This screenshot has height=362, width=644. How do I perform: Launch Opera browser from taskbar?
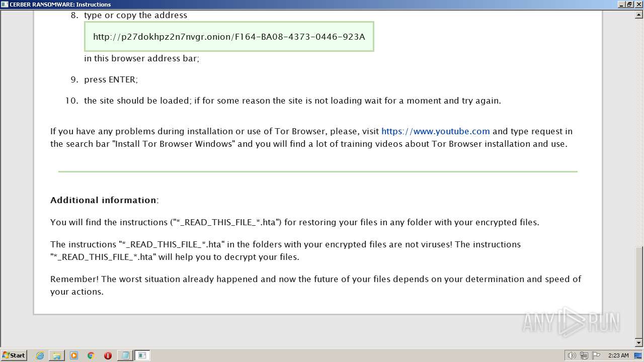pyautogui.click(x=108, y=355)
